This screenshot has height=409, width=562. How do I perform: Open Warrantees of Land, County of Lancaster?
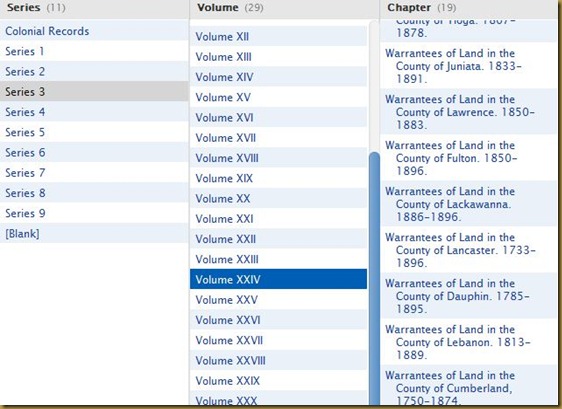coord(468,250)
